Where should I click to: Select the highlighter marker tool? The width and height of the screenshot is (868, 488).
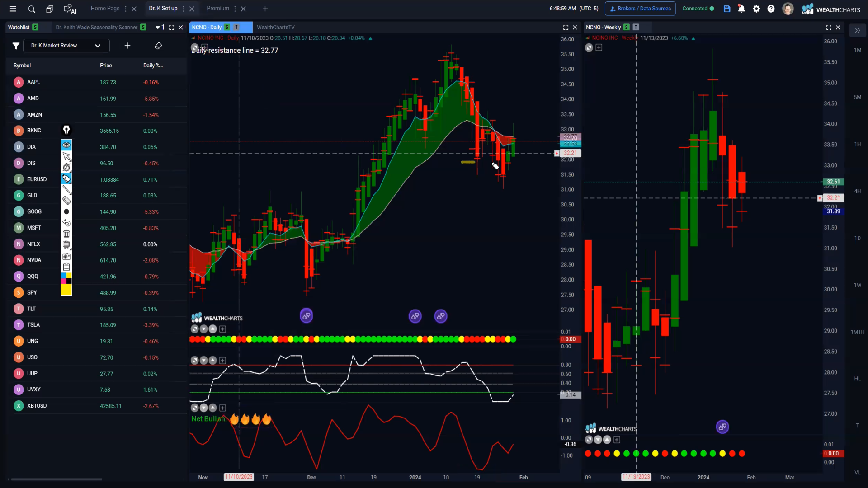point(66,178)
